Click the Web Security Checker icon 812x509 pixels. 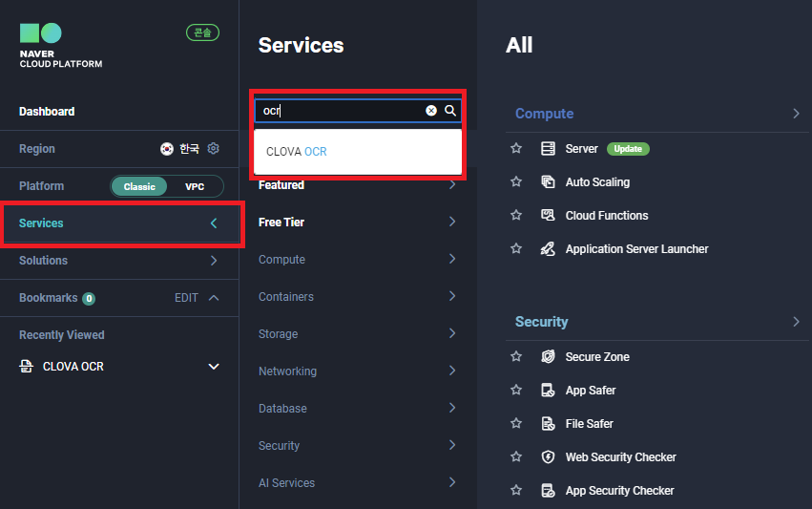(548, 456)
